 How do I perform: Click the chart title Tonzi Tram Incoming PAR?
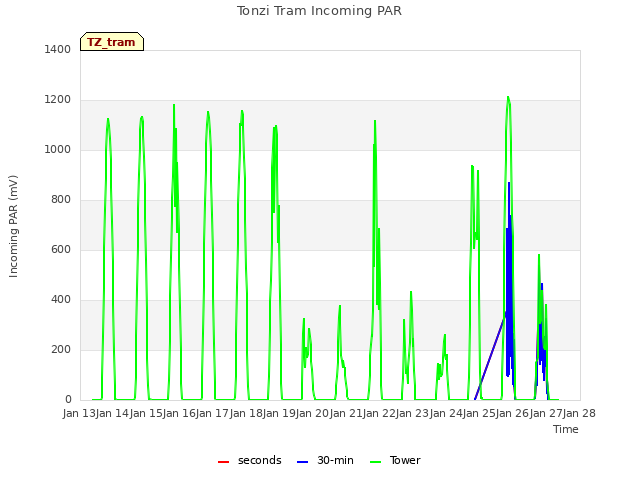click(319, 11)
